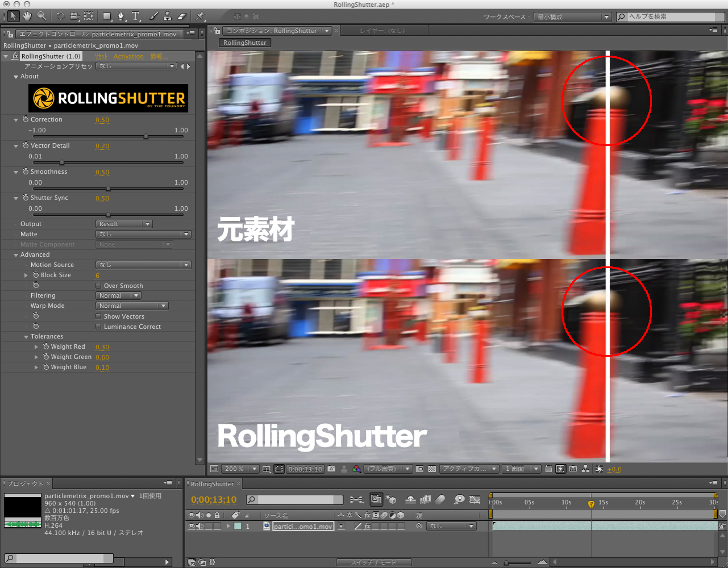This screenshot has height=568, width=728.
Task: Click the particlemetrix_promo1.mov layer in timeline
Action: point(303,526)
